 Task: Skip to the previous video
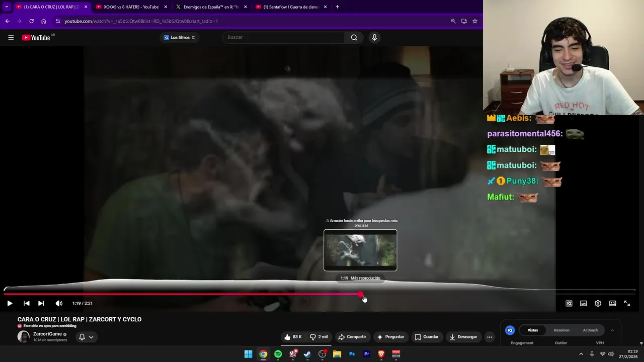[27, 303]
